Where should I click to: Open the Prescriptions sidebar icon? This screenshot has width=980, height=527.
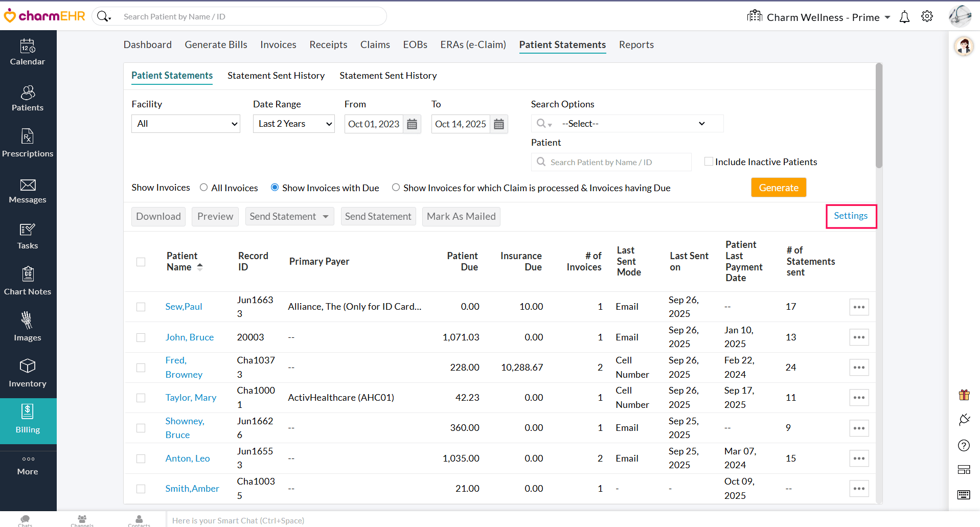pos(28,144)
